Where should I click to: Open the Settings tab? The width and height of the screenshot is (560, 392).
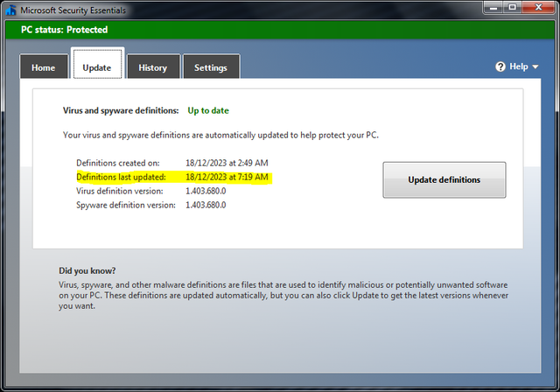tap(211, 66)
